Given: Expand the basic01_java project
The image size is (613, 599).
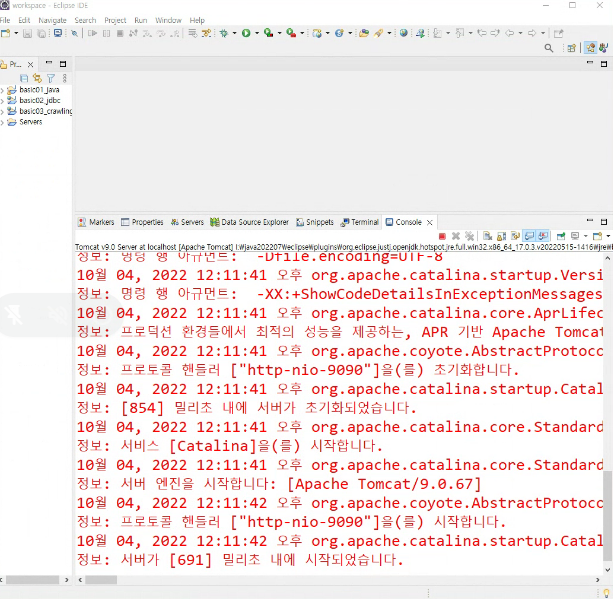Looking at the screenshot, I should coord(2,90).
